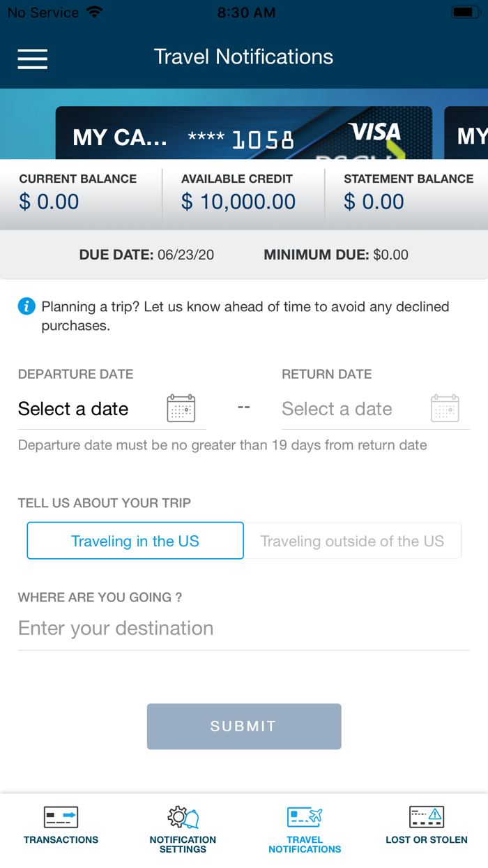Tap the Statement Balance amount
Screen dimensions: 488x868
point(374,202)
